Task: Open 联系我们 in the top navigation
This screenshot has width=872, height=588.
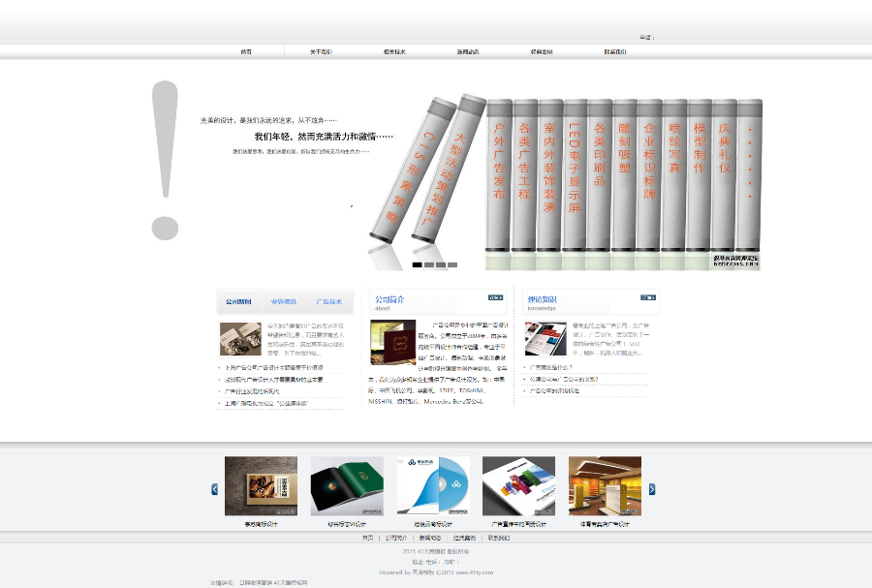Action: pyautogui.click(x=615, y=51)
